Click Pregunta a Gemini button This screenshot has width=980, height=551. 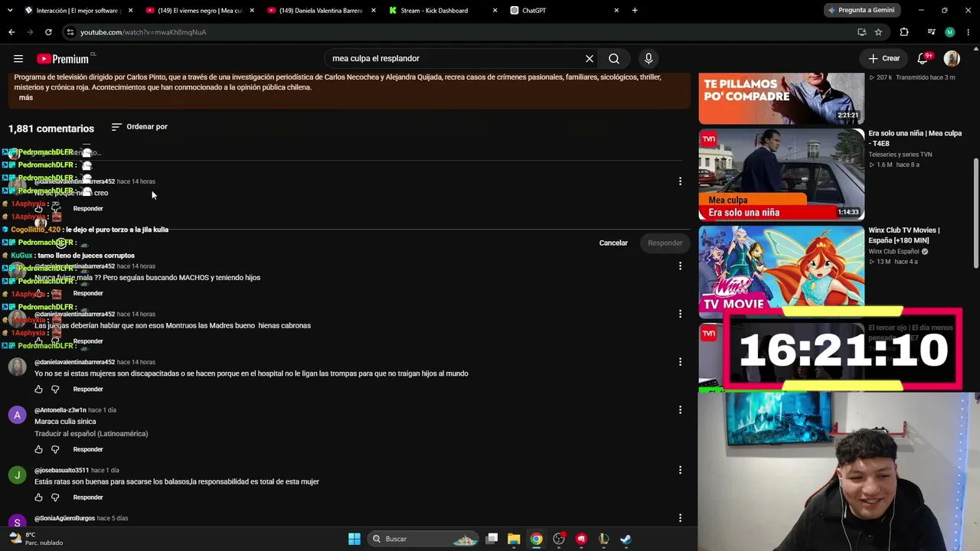click(861, 10)
